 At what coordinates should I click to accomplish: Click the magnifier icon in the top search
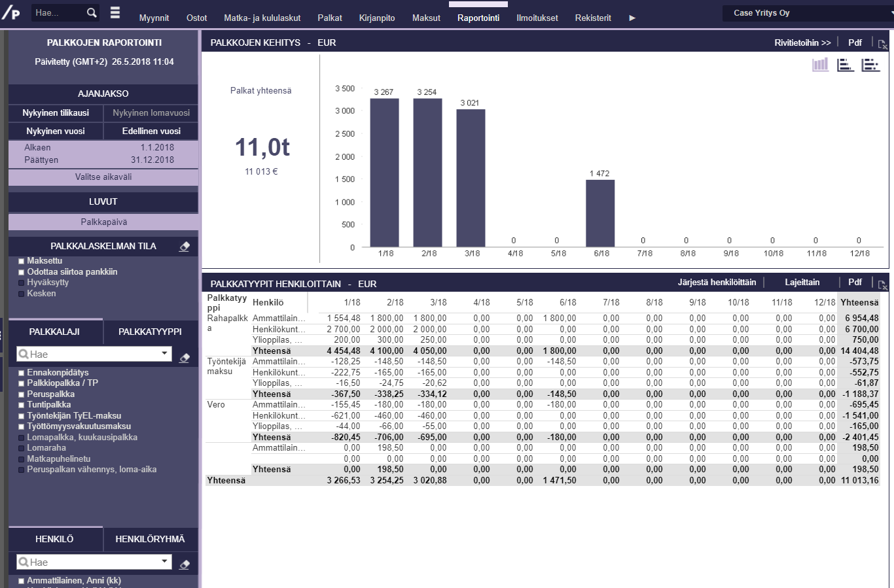tap(92, 12)
